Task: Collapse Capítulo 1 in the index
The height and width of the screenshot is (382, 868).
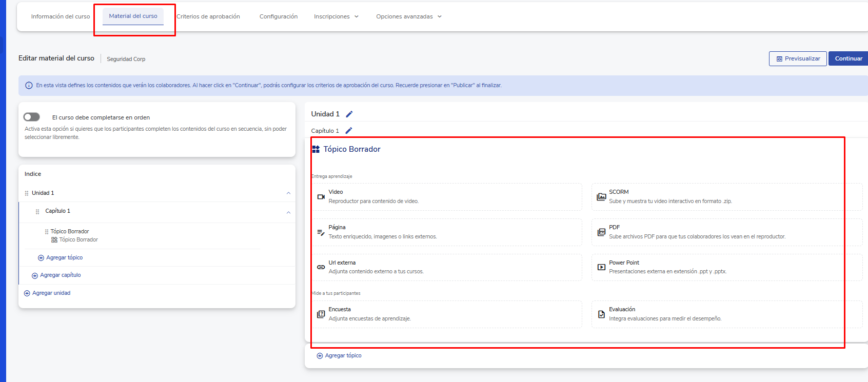Action: [288, 212]
